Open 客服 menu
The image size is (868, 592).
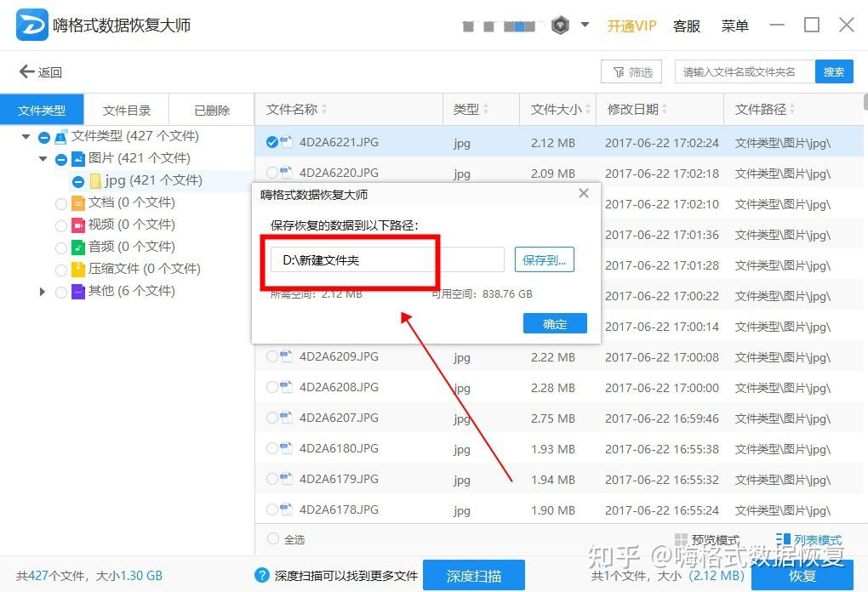coord(687,26)
